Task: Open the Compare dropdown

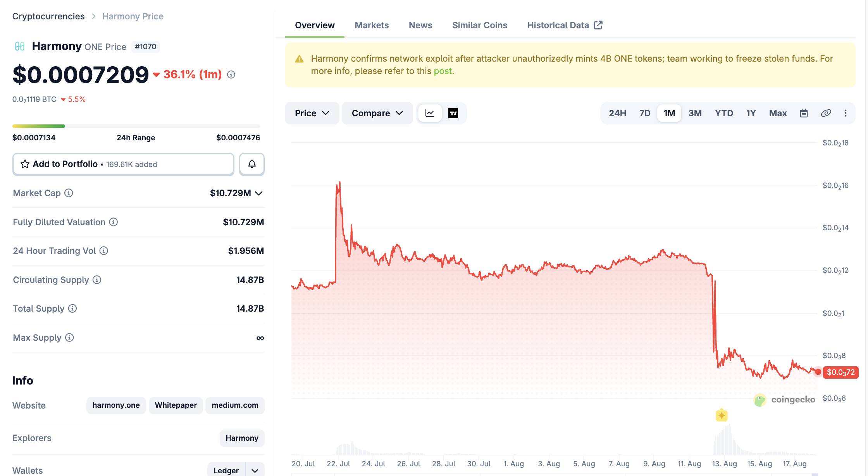Action: (377, 113)
